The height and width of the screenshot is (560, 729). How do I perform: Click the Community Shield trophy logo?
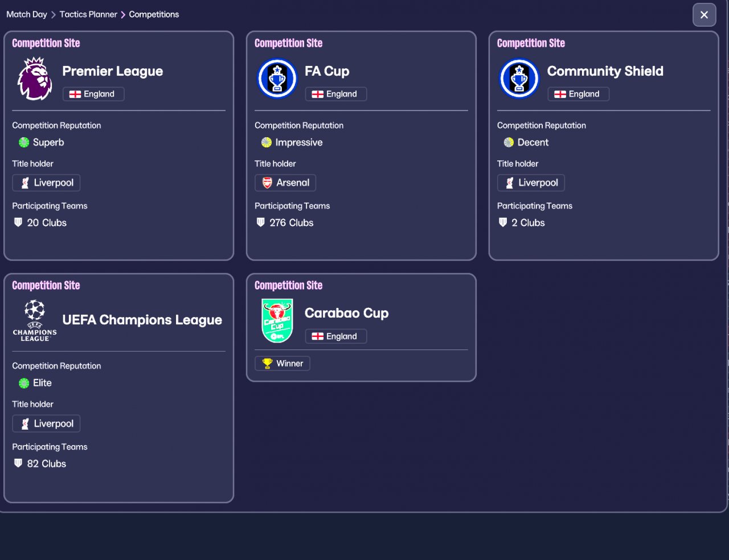pos(519,79)
